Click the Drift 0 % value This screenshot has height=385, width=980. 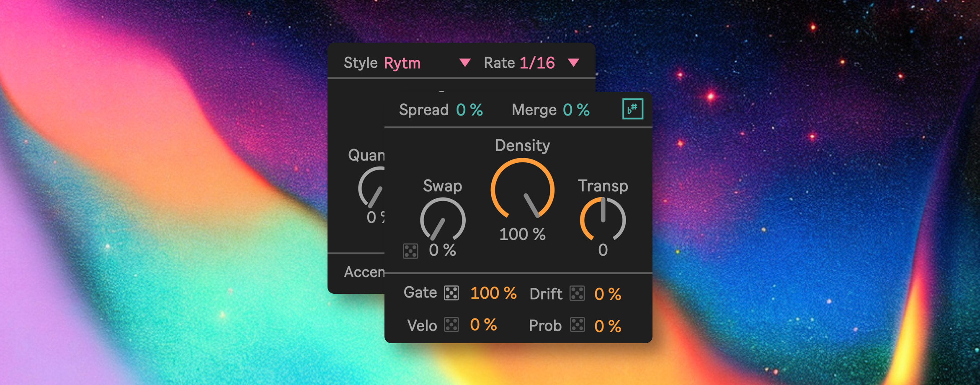tap(607, 294)
